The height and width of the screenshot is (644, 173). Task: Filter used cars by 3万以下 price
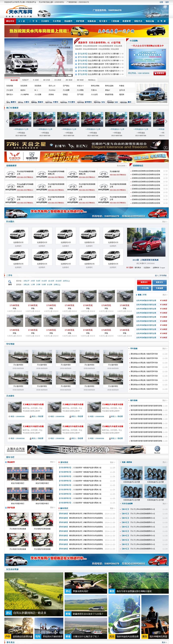pos(26,281)
